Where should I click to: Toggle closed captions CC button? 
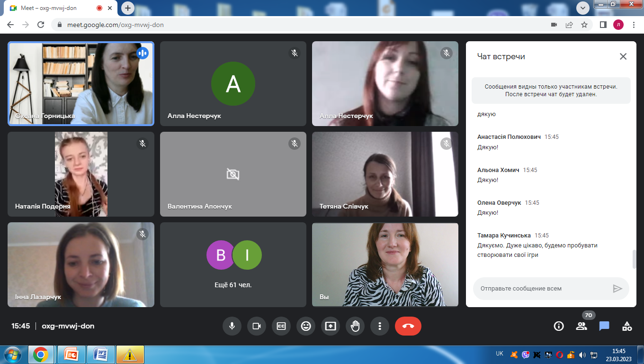281,326
